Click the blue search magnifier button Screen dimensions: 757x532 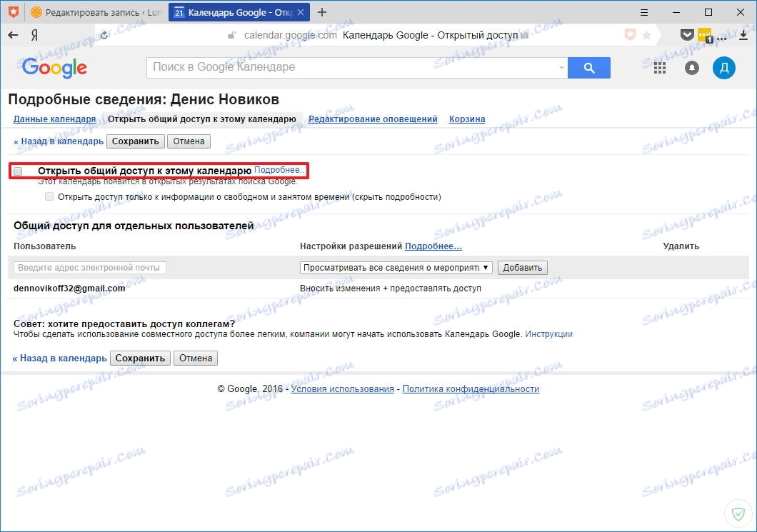coord(589,68)
